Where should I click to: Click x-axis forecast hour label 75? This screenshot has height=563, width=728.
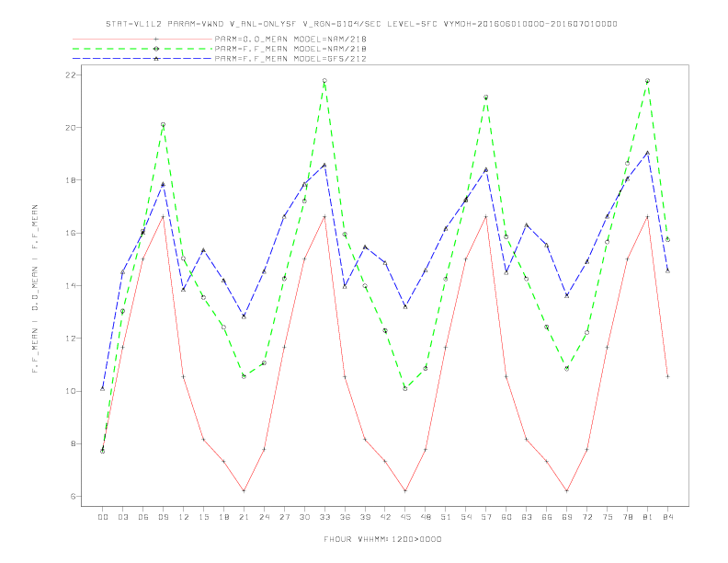[x=608, y=517]
